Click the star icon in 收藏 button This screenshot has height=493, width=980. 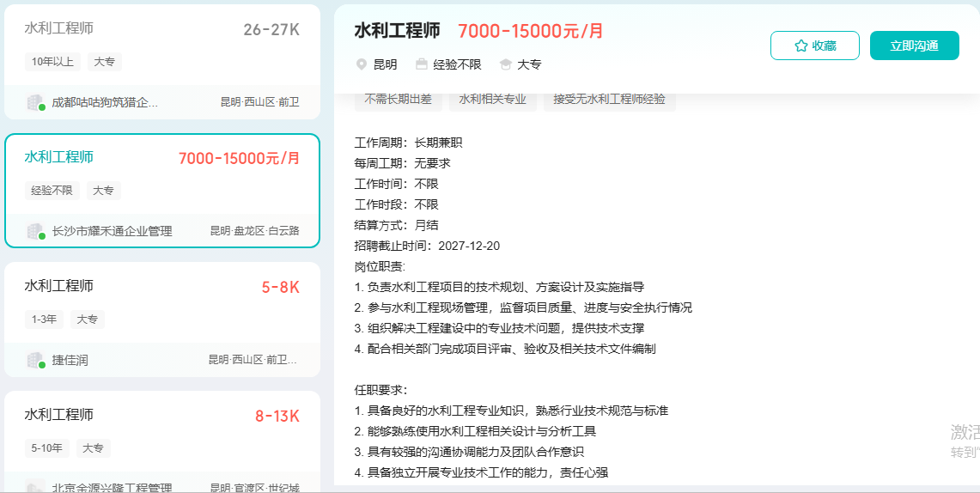pyautogui.click(x=800, y=46)
